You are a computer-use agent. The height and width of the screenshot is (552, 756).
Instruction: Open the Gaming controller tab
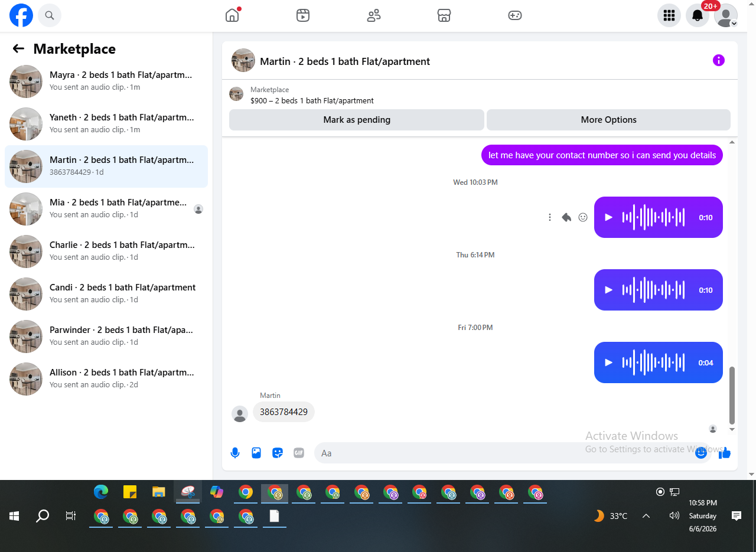point(515,15)
